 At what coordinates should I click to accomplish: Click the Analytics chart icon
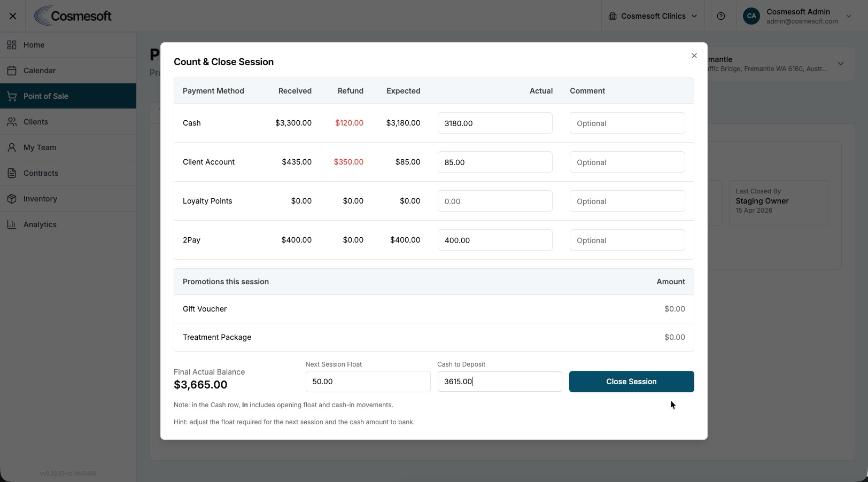point(12,224)
